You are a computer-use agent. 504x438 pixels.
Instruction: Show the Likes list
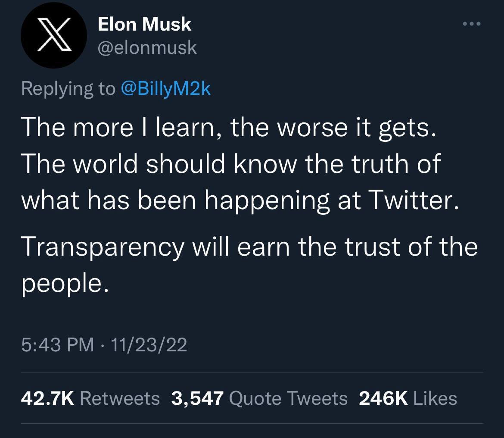click(x=435, y=398)
